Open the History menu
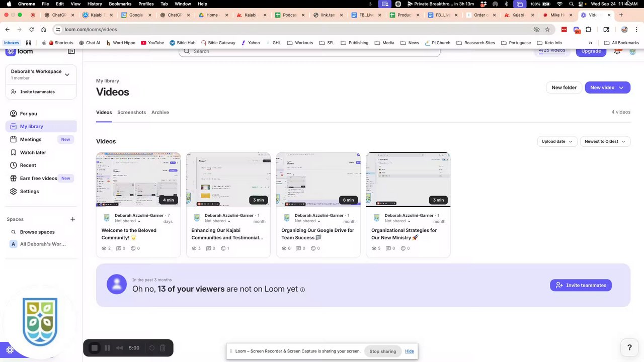 [94, 4]
